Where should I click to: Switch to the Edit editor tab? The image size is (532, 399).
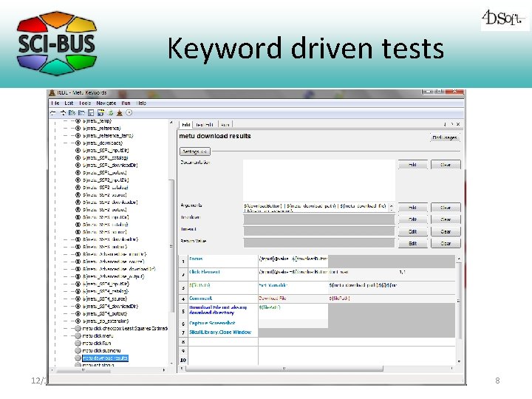[186, 125]
